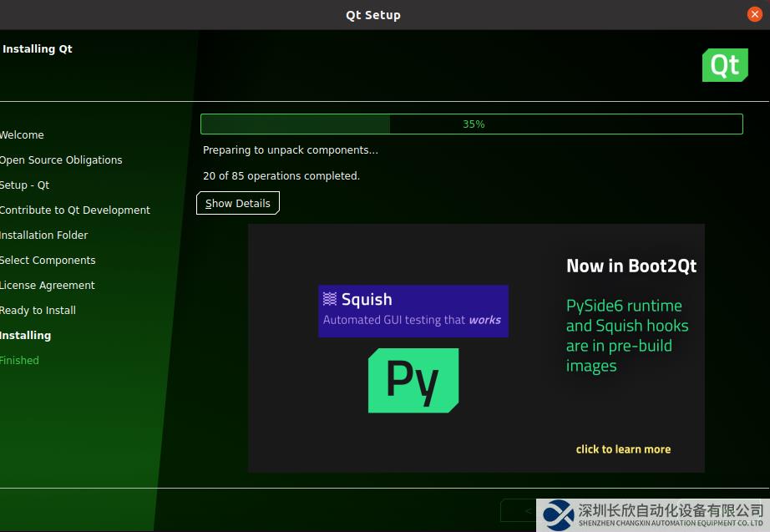
Task: Select the License Agreement step
Action: tap(47, 285)
